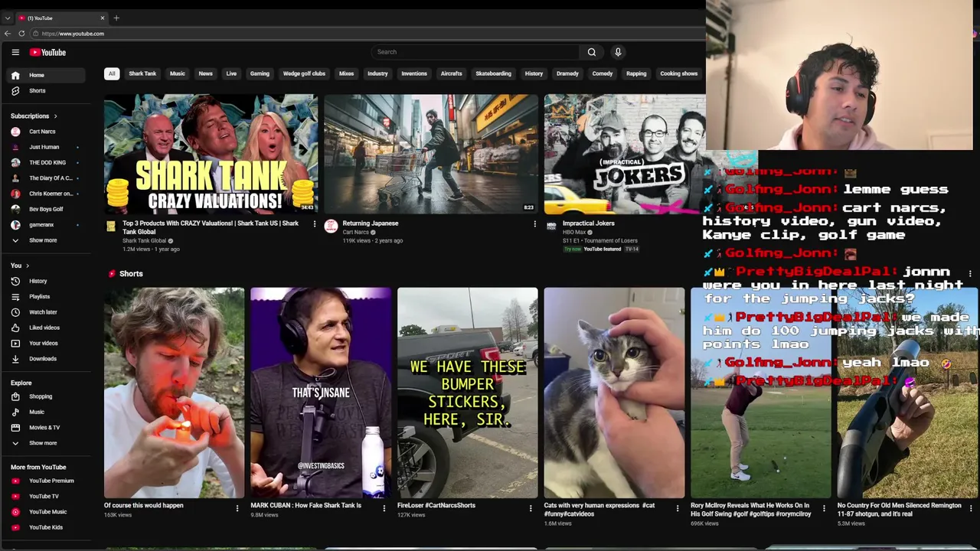Expand Show more under subscriptions
Screen dimensions: 980x551
point(47,240)
